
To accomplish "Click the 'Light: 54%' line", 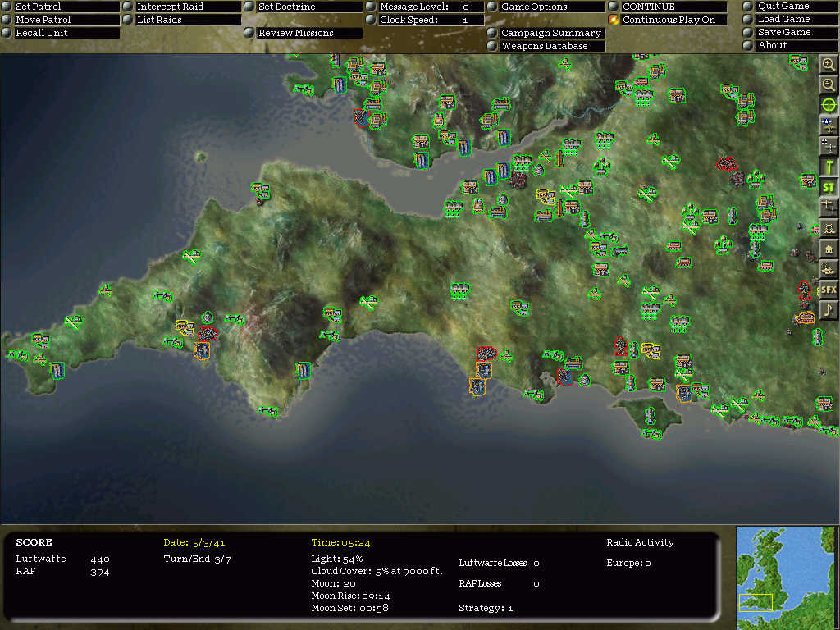I will point(337,559).
